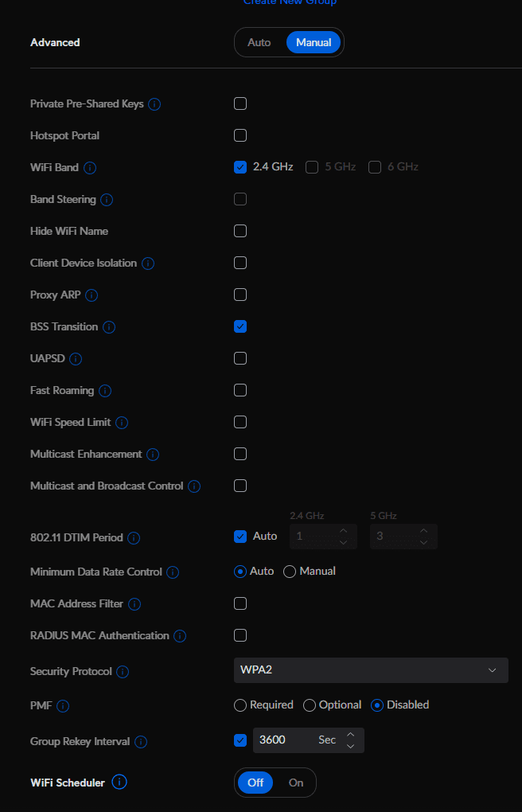Image resolution: width=522 pixels, height=812 pixels.
Task: Uncheck the BSS Transition checkbox
Action: [240, 326]
